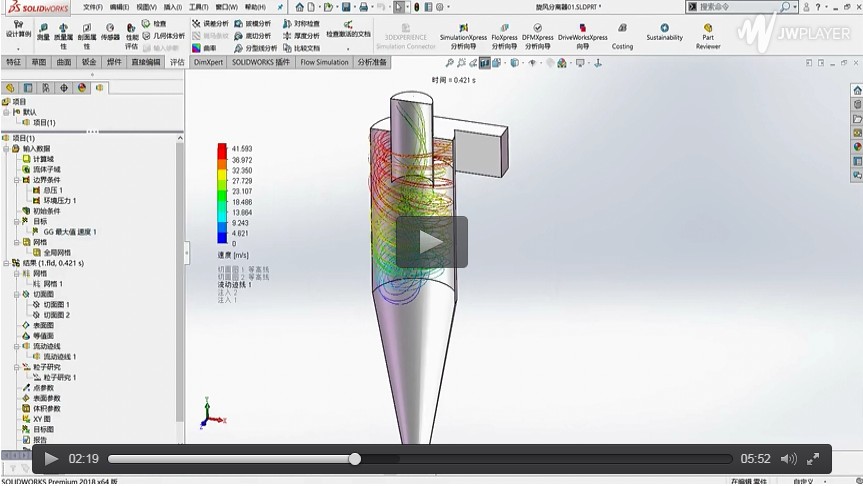Viewport: 863px width, 486px height.
Task: Select 粒子研究 1 in the tree
Action: point(60,377)
